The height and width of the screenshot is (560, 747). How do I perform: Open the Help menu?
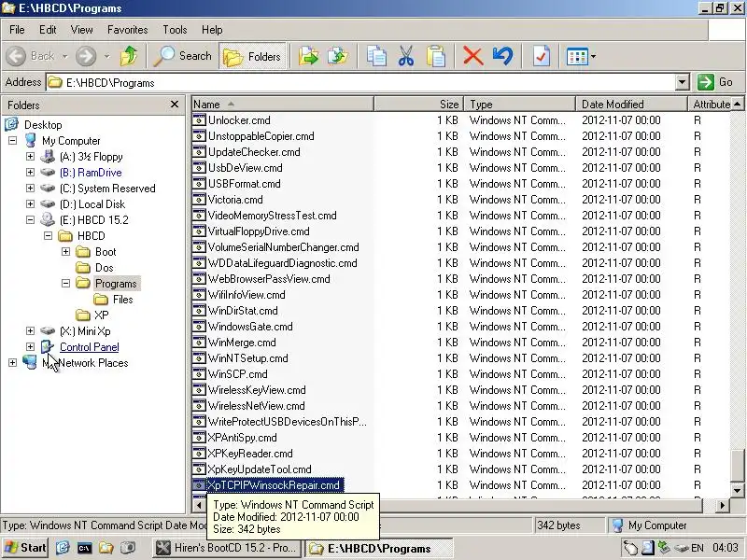(212, 30)
